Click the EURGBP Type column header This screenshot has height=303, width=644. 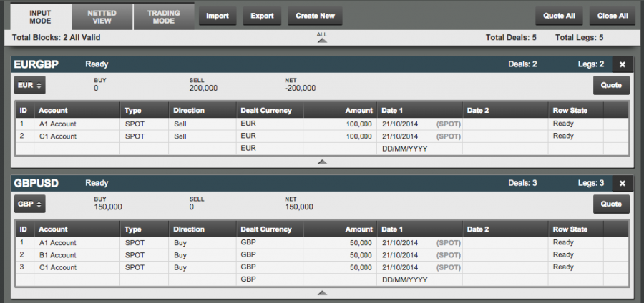144,110
